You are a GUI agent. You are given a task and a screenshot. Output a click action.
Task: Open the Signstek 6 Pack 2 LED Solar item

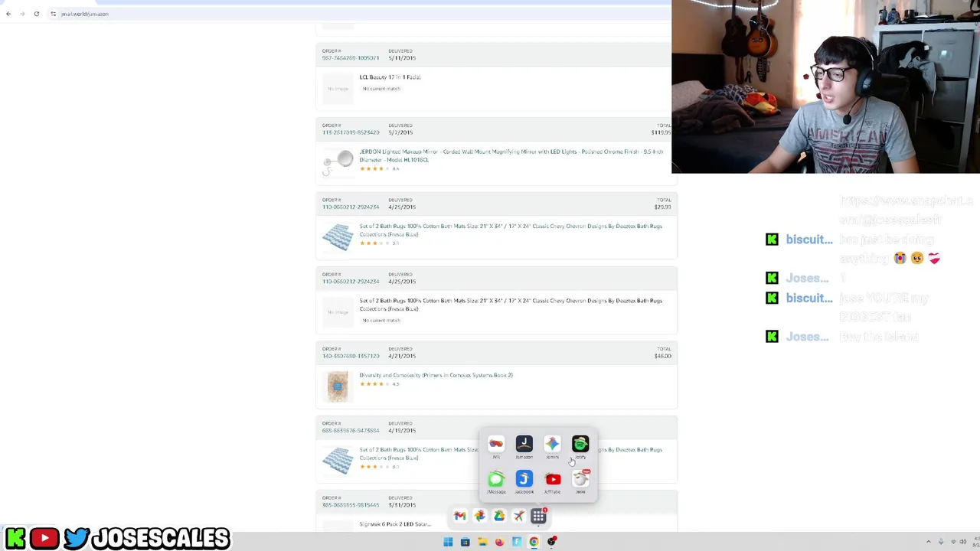point(394,524)
